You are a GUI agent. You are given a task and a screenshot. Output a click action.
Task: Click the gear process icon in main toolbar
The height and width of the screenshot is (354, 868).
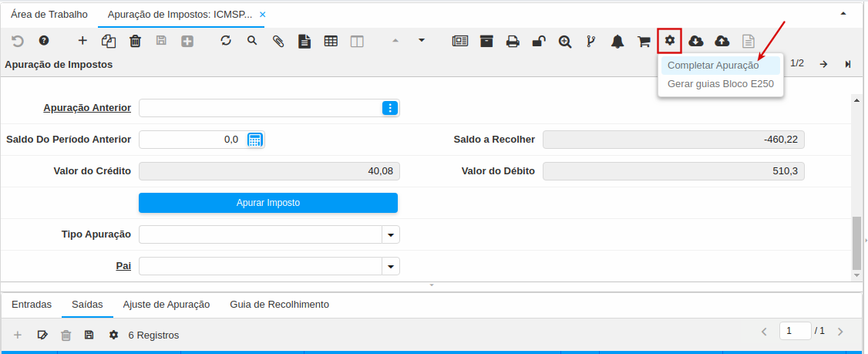(x=670, y=41)
